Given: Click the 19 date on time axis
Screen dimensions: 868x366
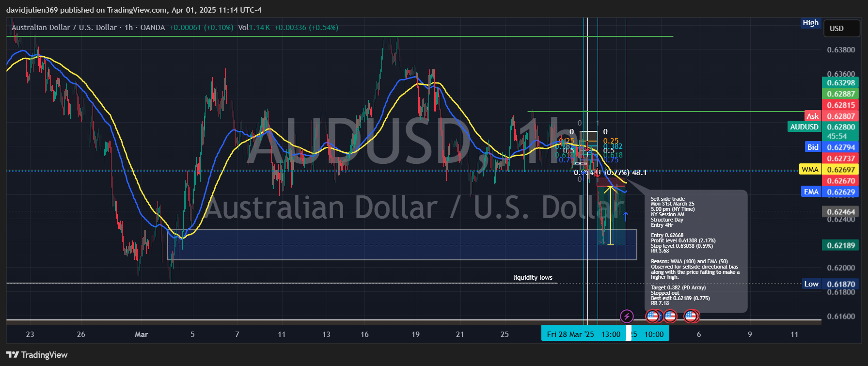Looking at the screenshot, I should pyautogui.click(x=415, y=334).
